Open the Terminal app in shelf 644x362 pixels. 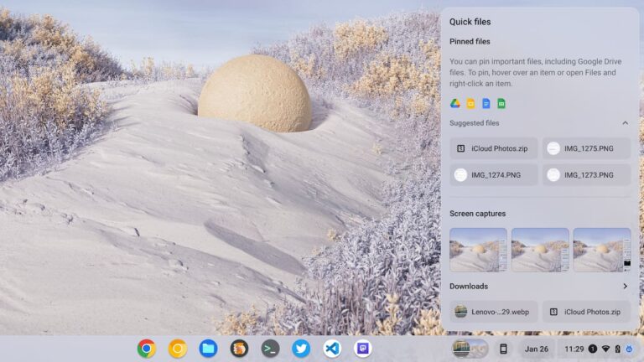(270, 349)
